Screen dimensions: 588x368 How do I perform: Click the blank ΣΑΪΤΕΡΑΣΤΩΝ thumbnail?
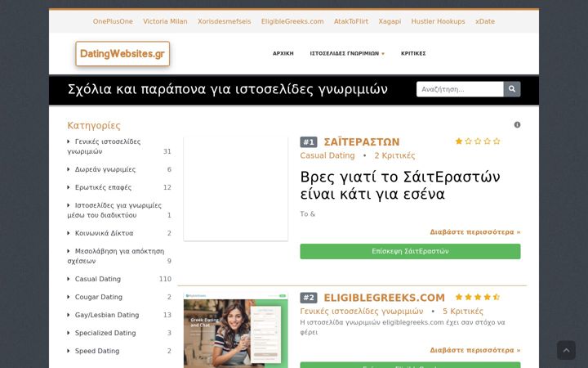(236, 189)
